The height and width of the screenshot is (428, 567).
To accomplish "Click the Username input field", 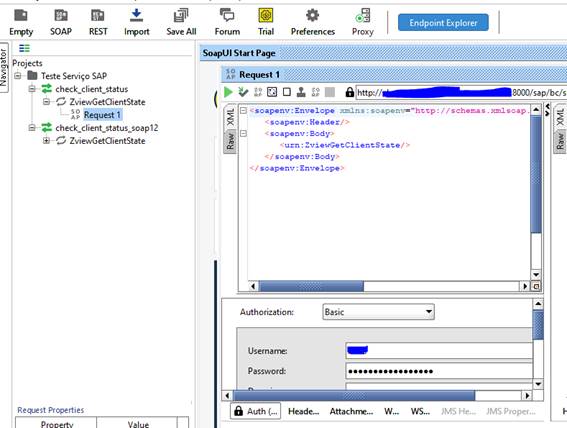I will click(439, 351).
